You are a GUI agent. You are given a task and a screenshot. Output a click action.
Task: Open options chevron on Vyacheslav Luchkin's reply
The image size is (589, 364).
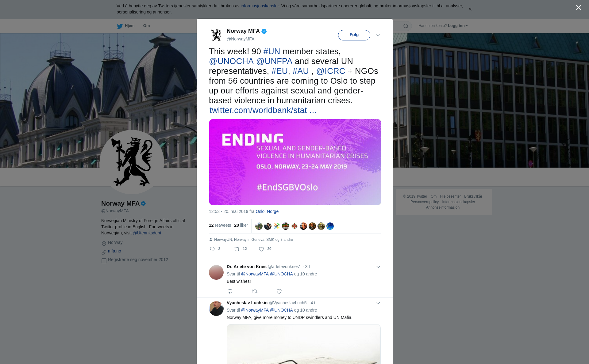click(378, 303)
